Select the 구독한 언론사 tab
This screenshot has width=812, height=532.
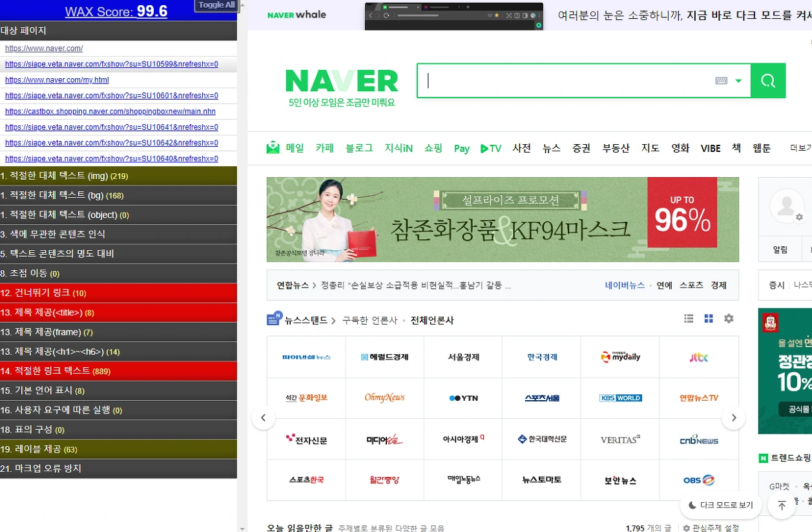click(x=370, y=320)
